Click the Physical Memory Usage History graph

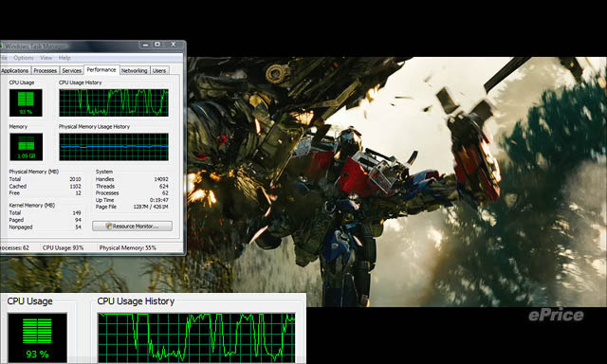coord(114,147)
